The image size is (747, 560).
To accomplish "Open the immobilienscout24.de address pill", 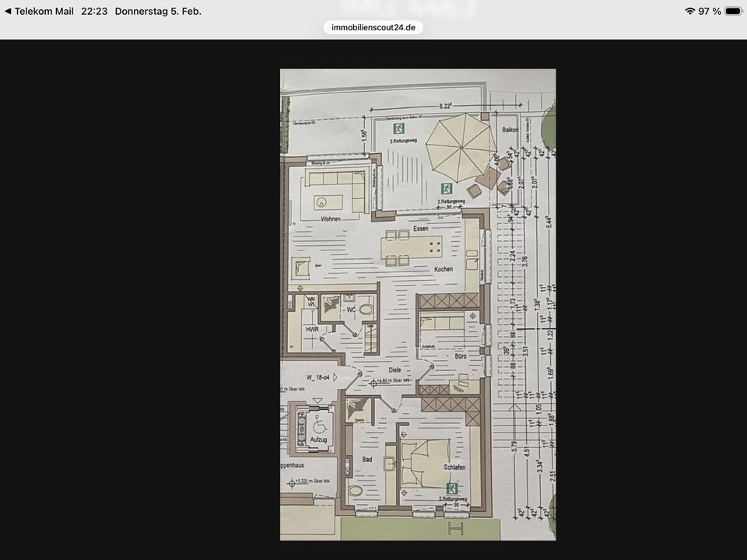I will [373, 27].
